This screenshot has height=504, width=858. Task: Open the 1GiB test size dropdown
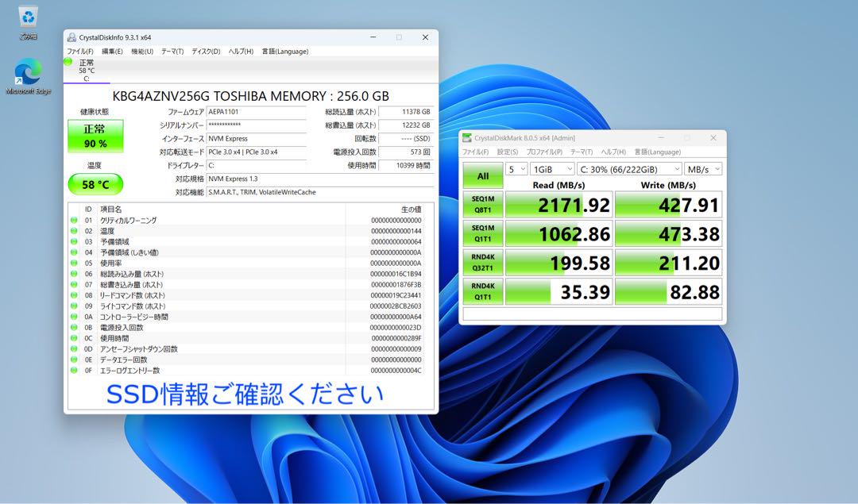pos(551,169)
